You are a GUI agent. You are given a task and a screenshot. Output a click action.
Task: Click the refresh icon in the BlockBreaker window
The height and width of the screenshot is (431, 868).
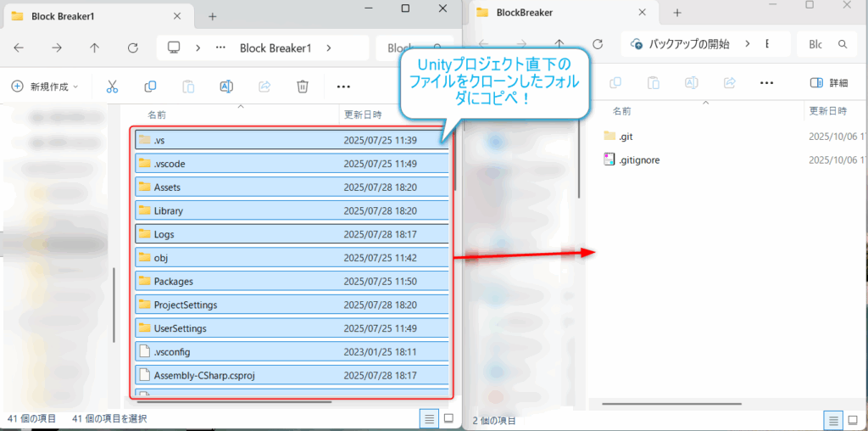(x=598, y=44)
